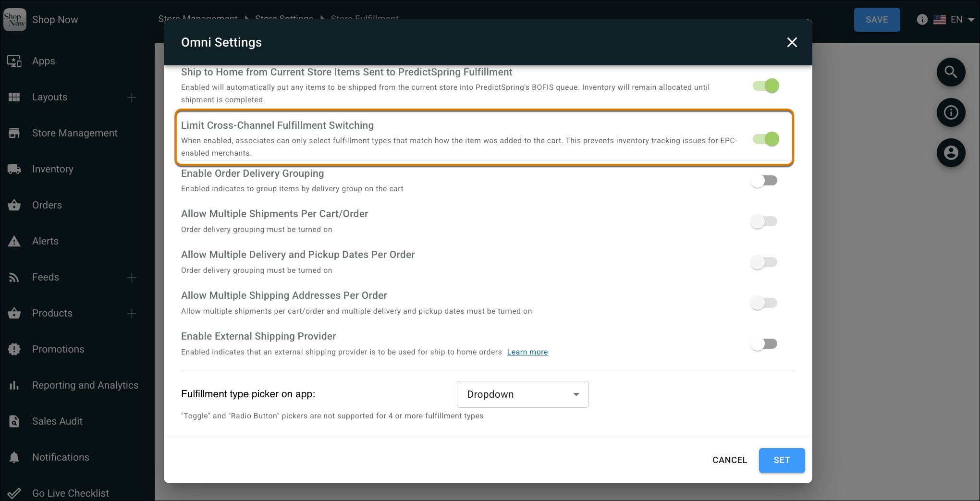Select Inventory in the sidebar
The width and height of the screenshot is (980, 501).
(x=53, y=169)
